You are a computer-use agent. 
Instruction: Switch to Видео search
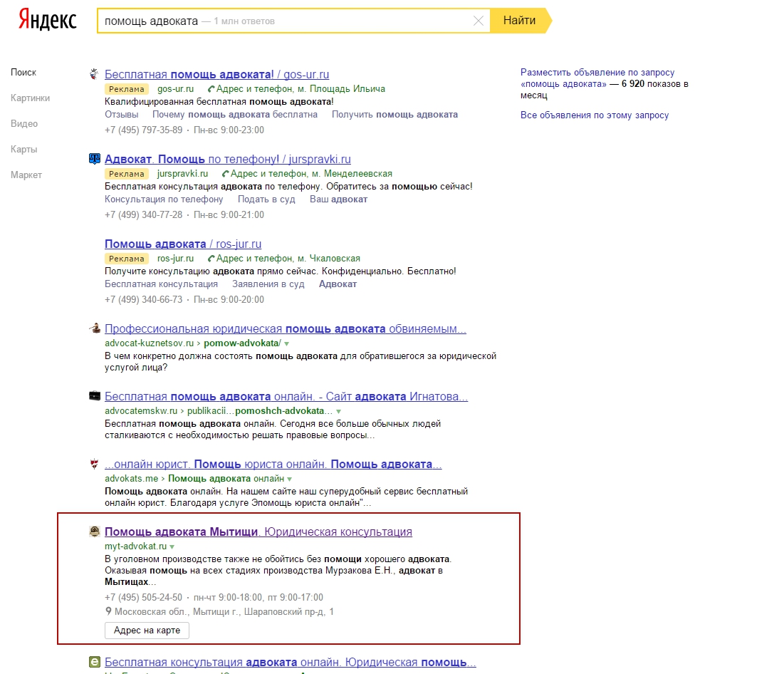24,123
